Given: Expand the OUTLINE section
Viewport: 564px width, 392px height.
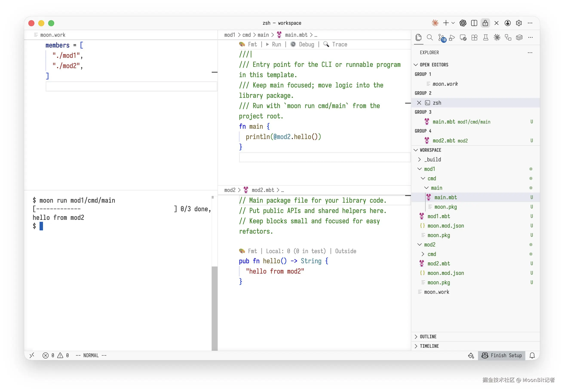Looking at the screenshot, I should (428, 337).
